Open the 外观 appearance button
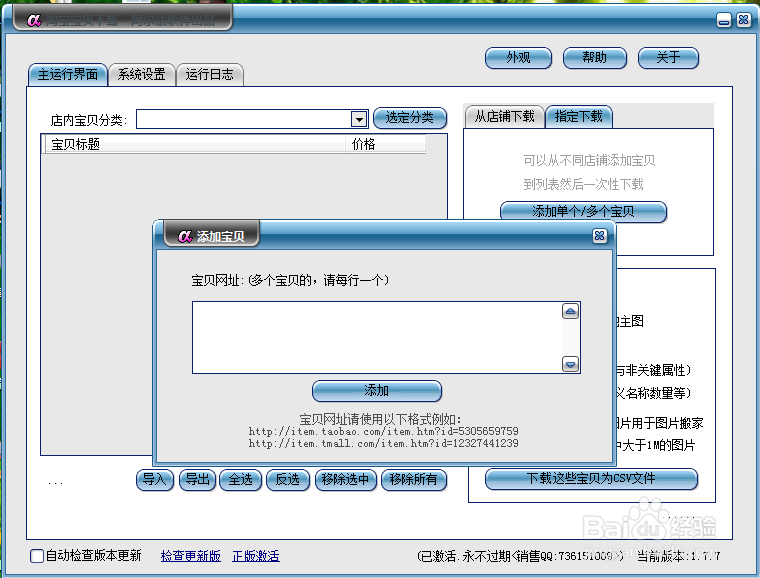Viewport: 760px width, 578px height. (518, 58)
